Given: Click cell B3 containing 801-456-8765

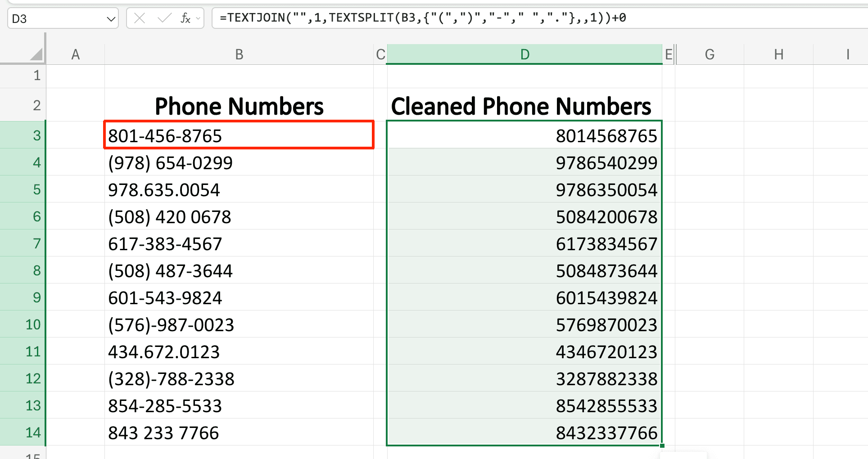Looking at the screenshot, I should tap(239, 135).
